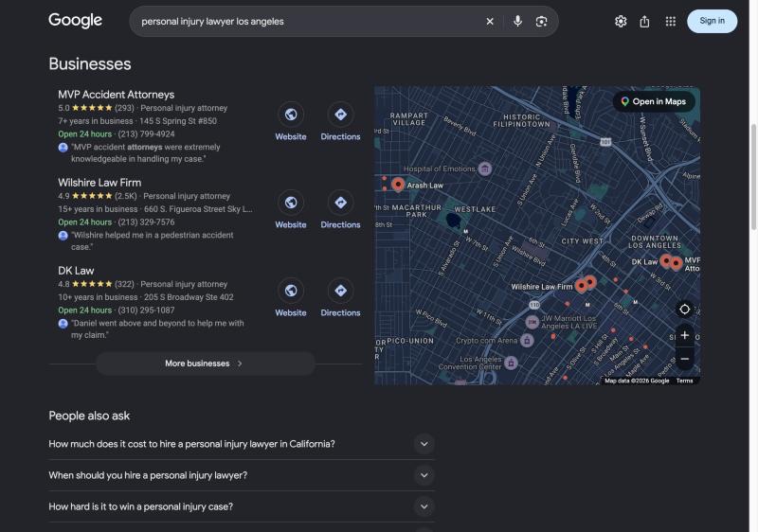Open MVP Accident Attorneys website globe icon
This screenshot has height=532, width=758.
pyautogui.click(x=291, y=115)
